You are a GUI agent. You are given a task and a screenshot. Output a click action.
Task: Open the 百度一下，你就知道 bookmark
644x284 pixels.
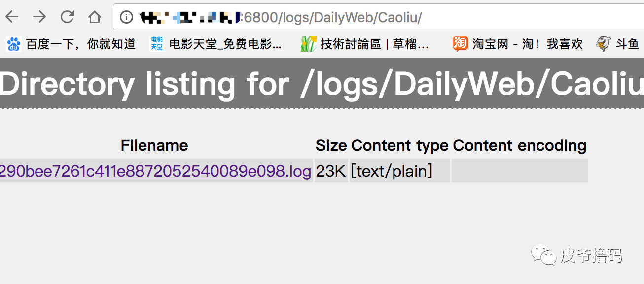pyautogui.click(x=81, y=44)
